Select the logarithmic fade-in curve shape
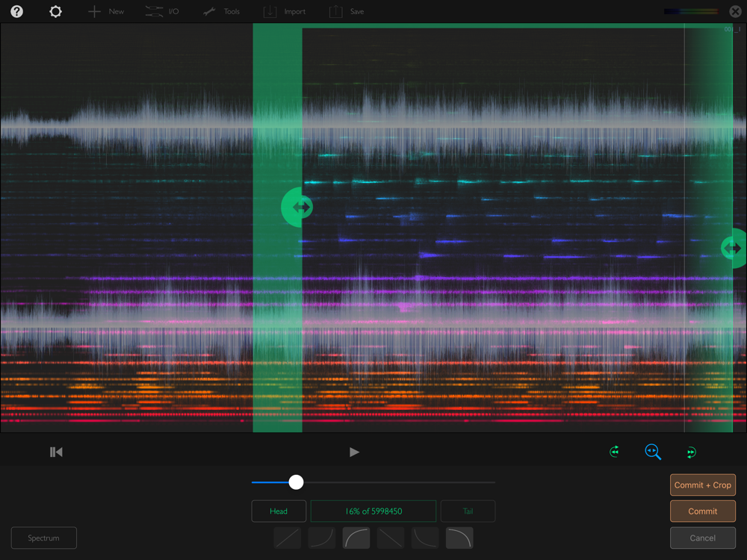Screen dimensions: 747x560 coord(356,538)
